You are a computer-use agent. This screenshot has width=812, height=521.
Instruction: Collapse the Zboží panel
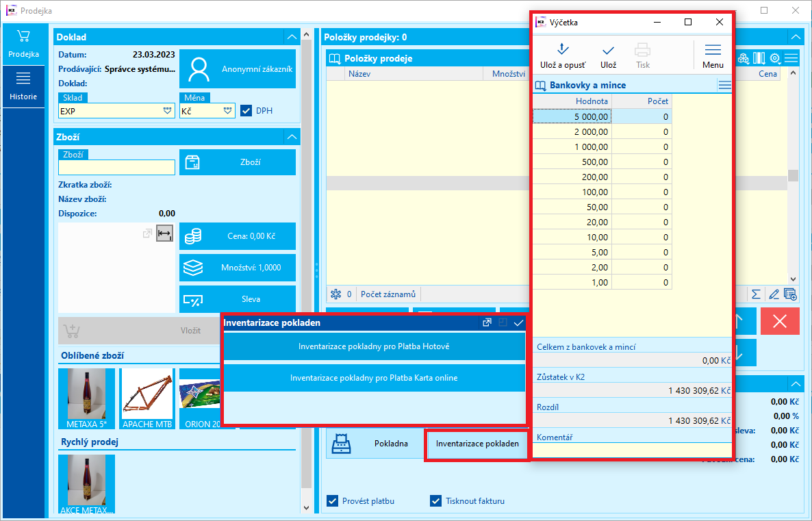point(292,137)
